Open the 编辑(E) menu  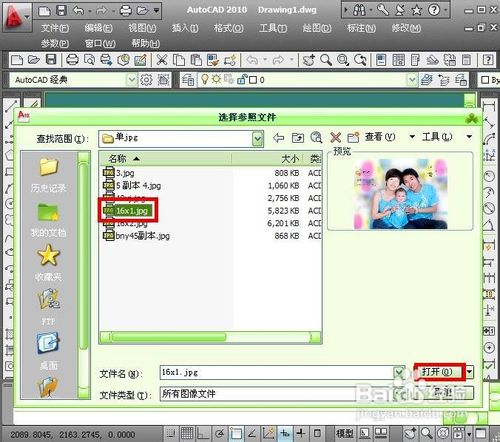[98, 28]
